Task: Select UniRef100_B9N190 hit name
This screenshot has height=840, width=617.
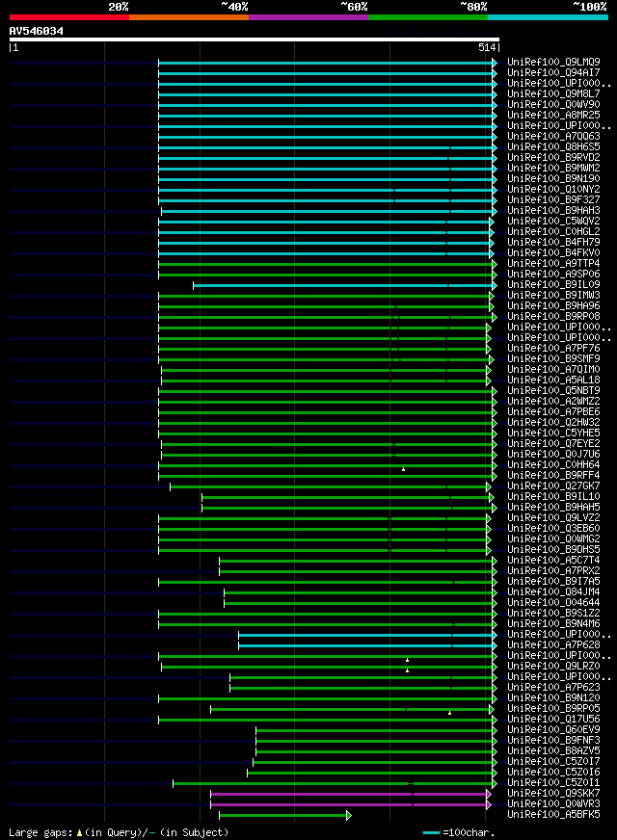Action: [x=553, y=178]
